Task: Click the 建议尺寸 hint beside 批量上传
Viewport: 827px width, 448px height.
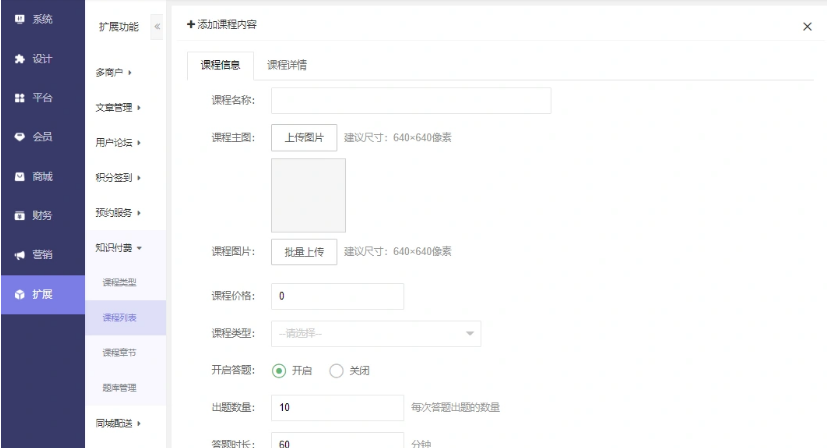Action: [398, 252]
